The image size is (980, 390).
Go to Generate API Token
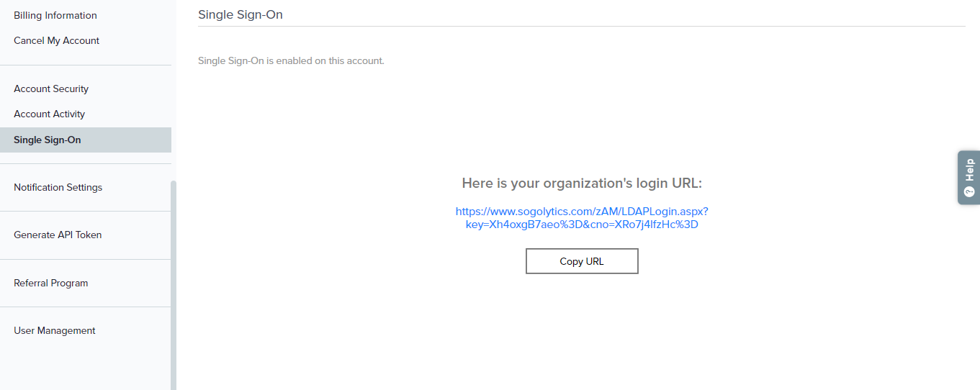[58, 235]
